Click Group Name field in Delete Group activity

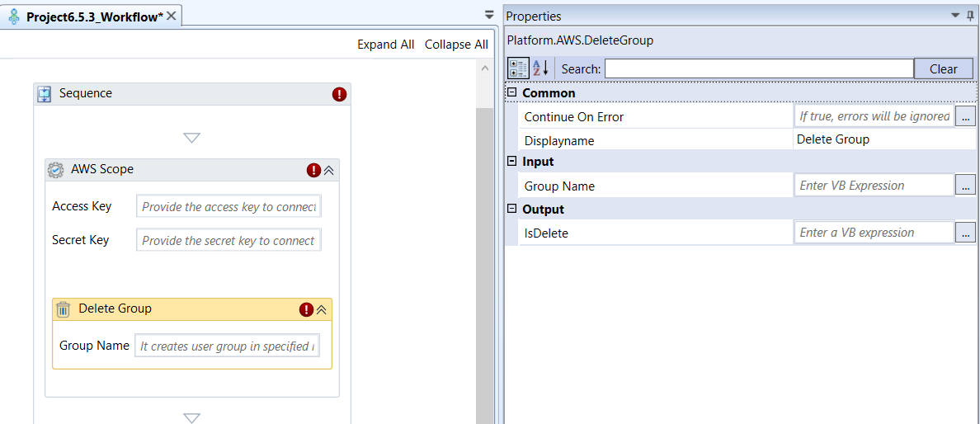[227, 346]
